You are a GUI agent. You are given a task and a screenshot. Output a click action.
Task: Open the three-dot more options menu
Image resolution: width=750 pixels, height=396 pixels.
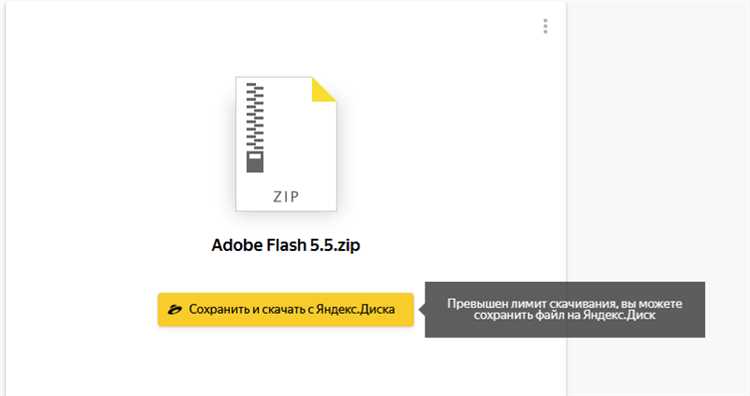(x=545, y=26)
